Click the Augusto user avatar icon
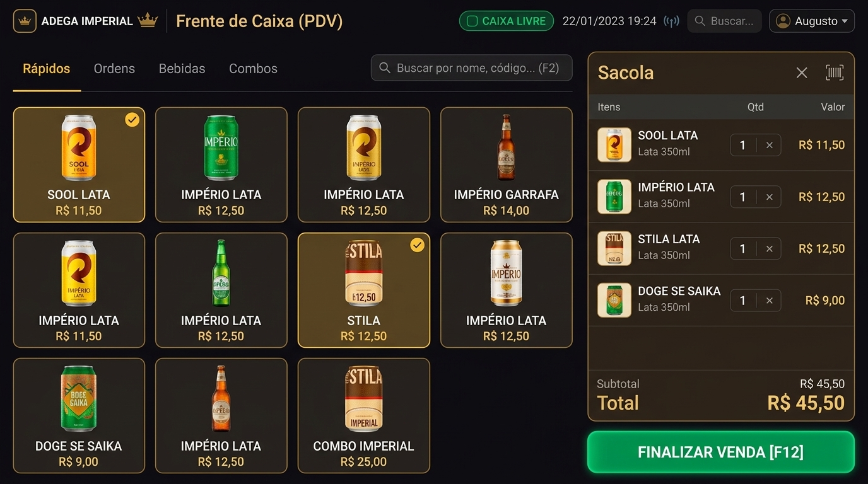The width and height of the screenshot is (868, 484). pyautogui.click(x=783, y=21)
